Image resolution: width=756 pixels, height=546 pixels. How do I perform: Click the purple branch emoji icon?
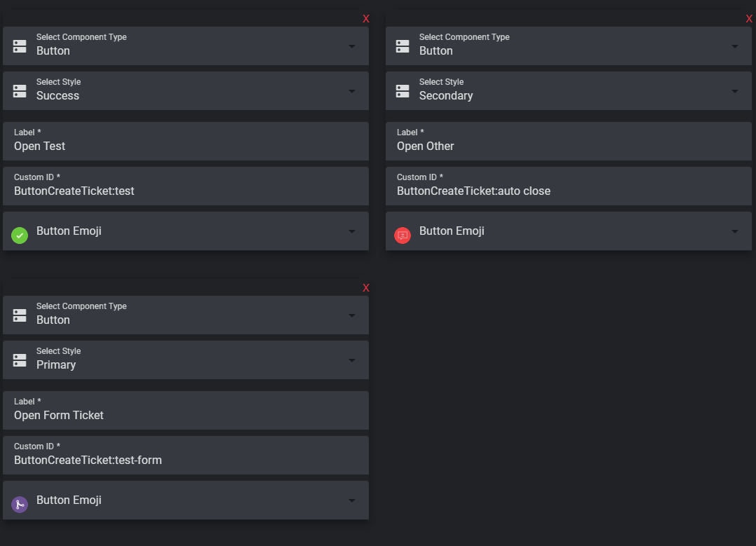tap(20, 505)
